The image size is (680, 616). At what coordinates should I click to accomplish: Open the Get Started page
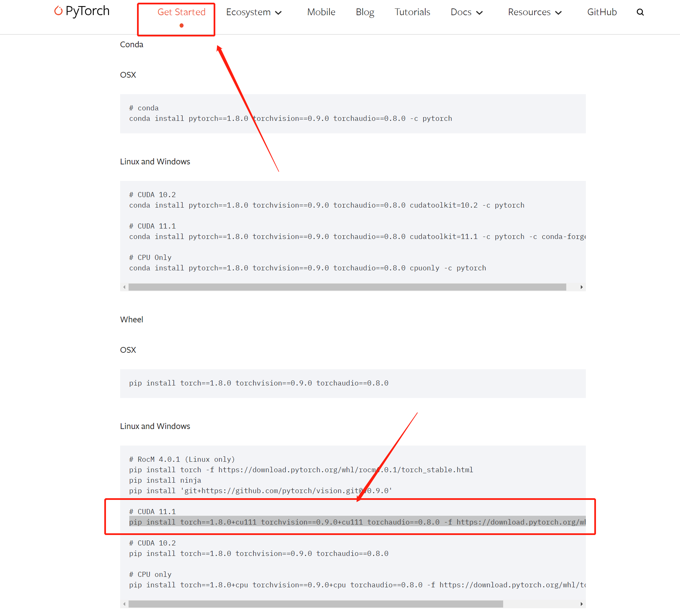pyautogui.click(x=181, y=12)
